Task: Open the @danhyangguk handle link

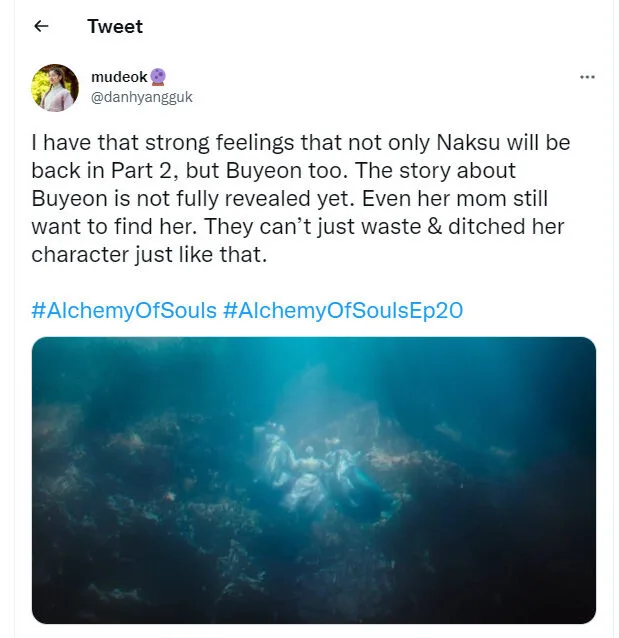Action: 141,97
